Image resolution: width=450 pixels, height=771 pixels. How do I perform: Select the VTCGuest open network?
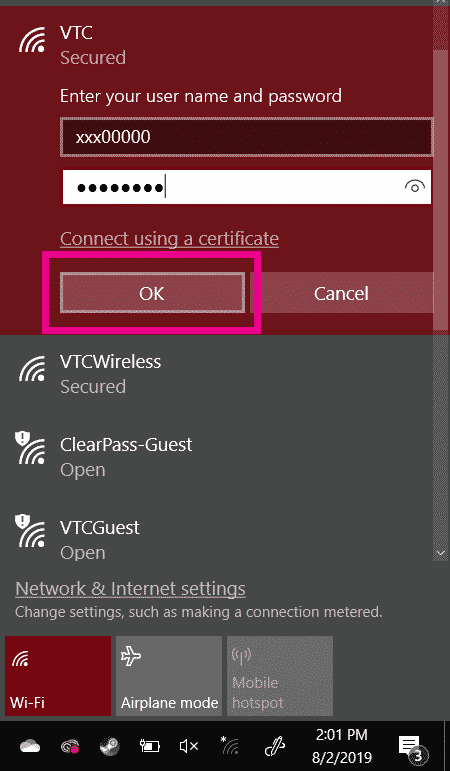[216, 539]
